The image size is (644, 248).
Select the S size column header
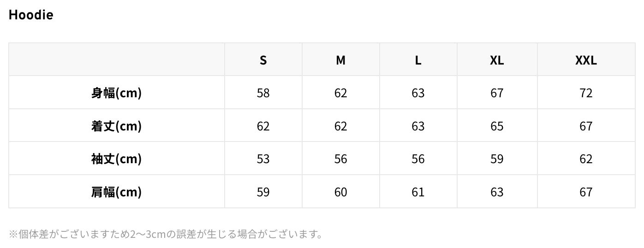[x=263, y=60]
